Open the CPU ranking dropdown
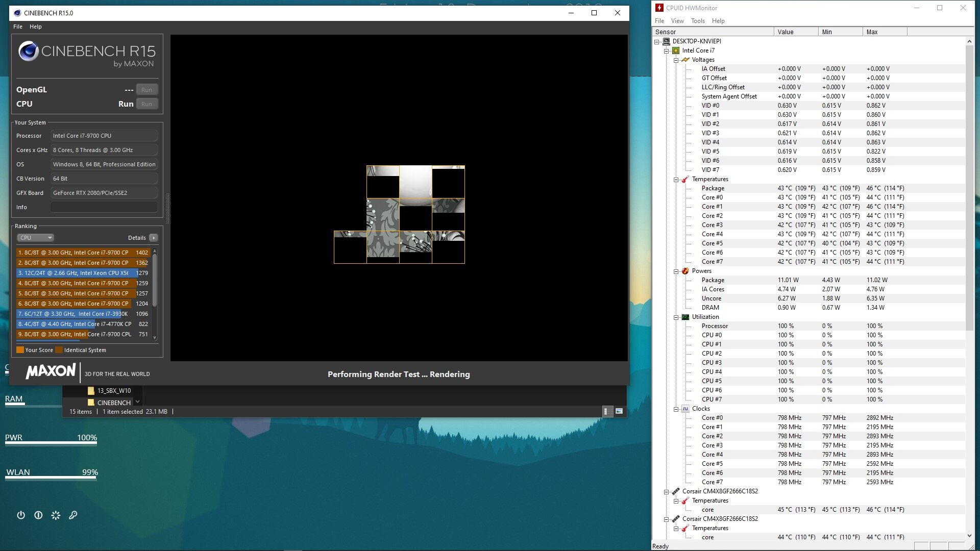 [x=35, y=238]
